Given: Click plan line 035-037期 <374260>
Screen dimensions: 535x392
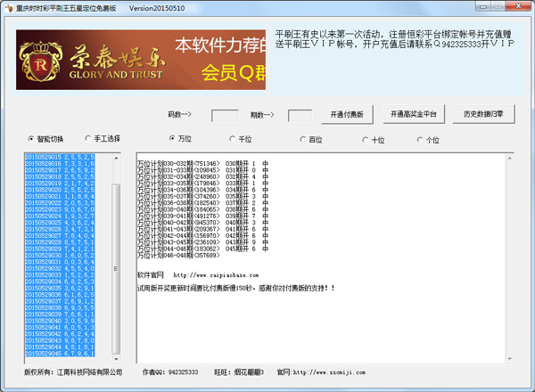Looking at the screenshot, I should [x=202, y=196].
